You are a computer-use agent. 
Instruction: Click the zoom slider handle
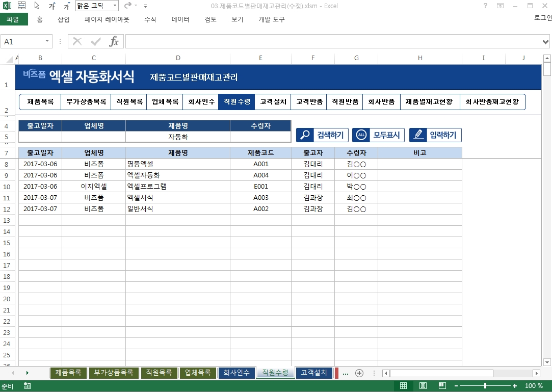pos(485,386)
